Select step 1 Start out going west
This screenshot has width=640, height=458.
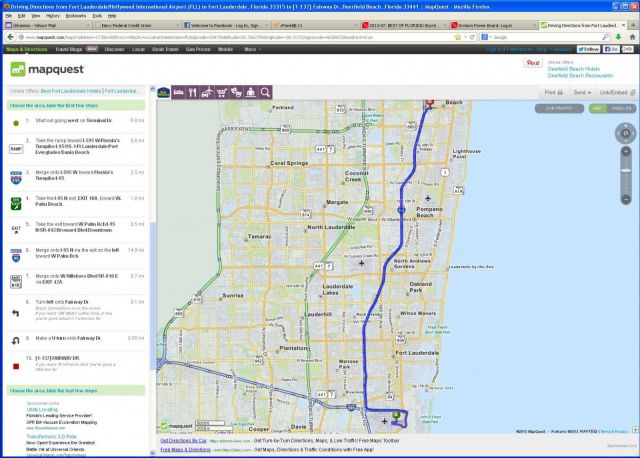pos(77,122)
